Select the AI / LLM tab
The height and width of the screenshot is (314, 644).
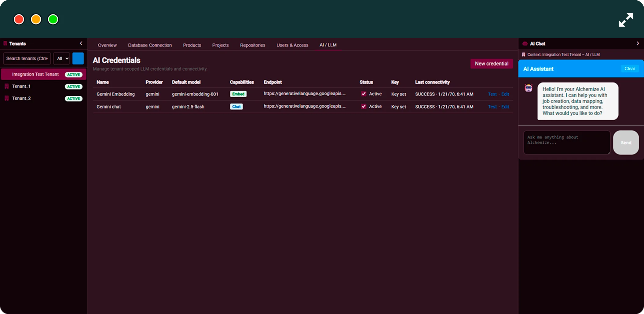[328, 45]
